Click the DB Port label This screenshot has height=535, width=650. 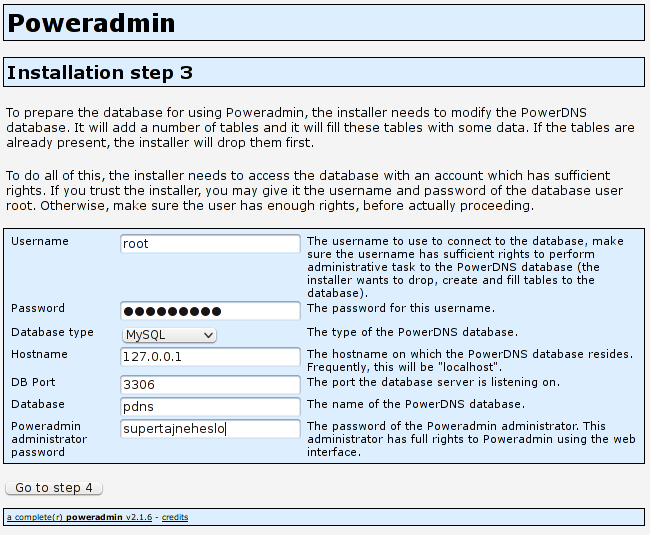pyautogui.click(x=33, y=382)
